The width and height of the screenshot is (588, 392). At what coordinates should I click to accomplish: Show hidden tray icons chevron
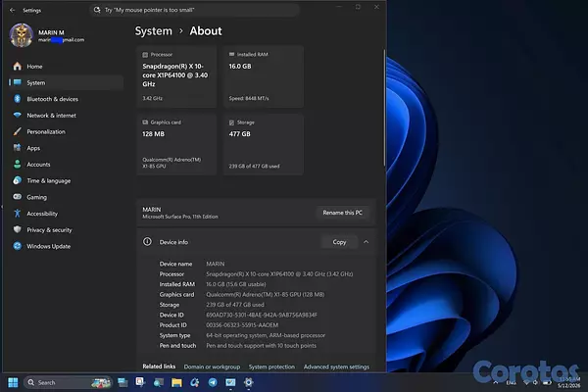[x=496, y=382]
